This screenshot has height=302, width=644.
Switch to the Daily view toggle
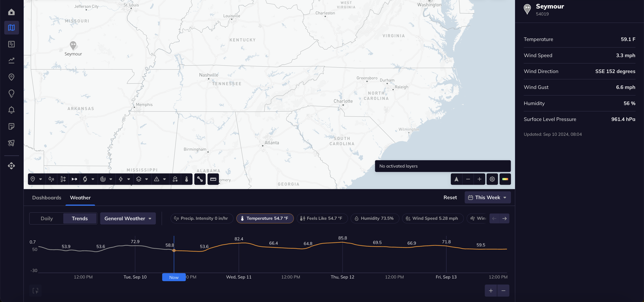[47, 218]
